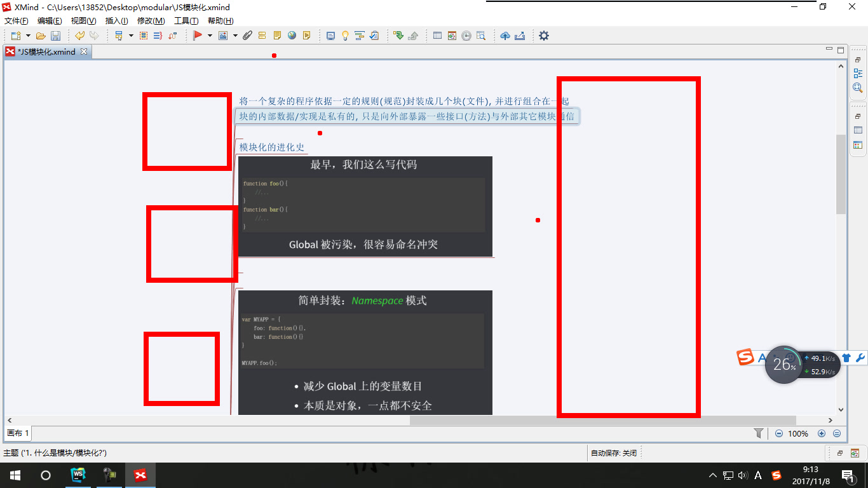Image resolution: width=868 pixels, height=488 pixels.
Task: Expand the New document dropdown arrow
Action: point(27,36)
